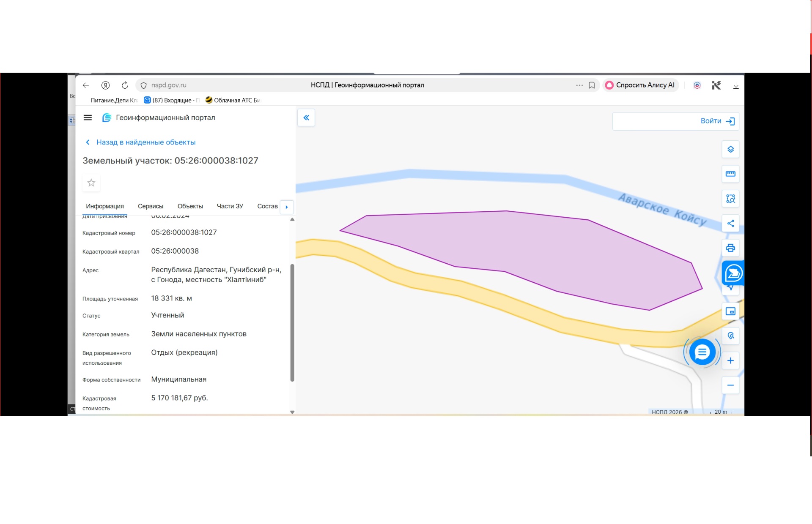Switch to the Части ЗУ tab

[230, 206]
